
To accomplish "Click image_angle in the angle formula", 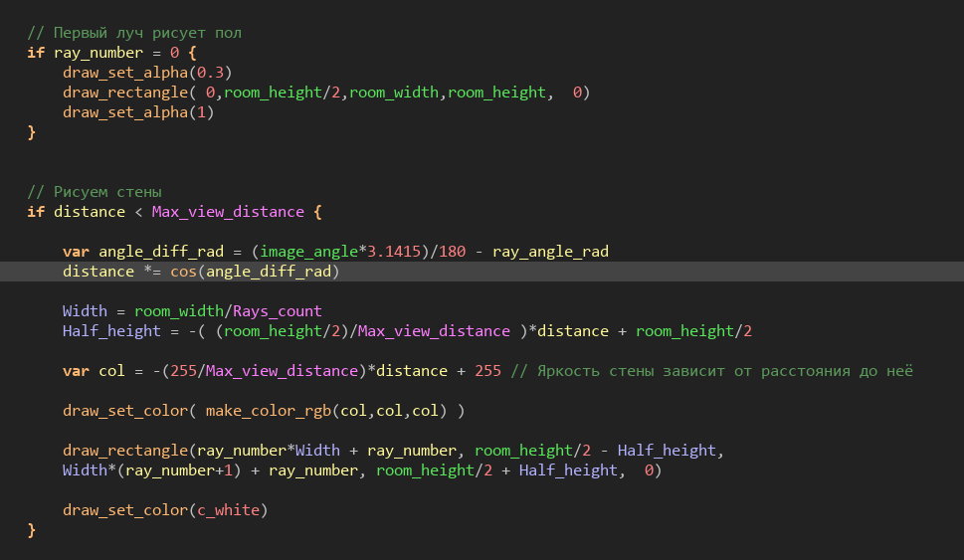I will [x=308, y=252].
